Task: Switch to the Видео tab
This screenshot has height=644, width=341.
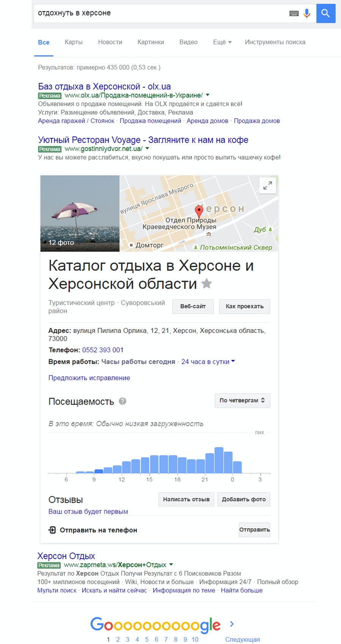Action: coord(189,42)
